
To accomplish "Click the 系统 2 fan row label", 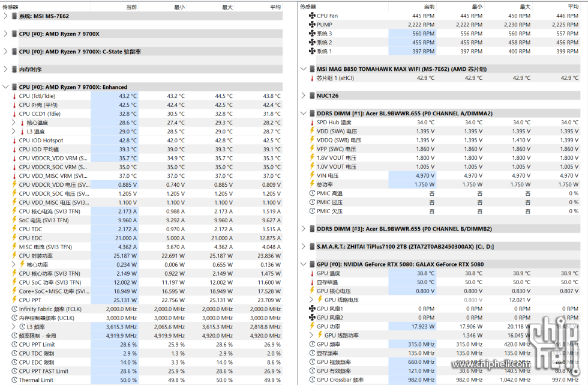I will (x=325, y=43).
